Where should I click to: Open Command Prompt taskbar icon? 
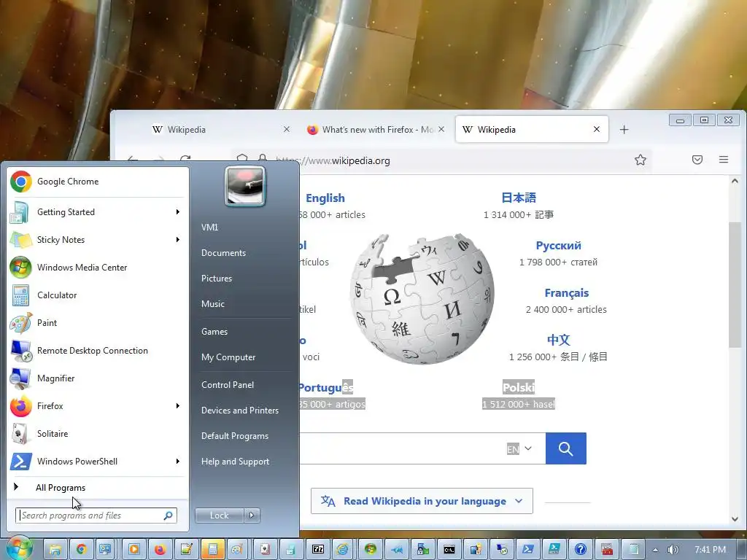click(449, 550)
